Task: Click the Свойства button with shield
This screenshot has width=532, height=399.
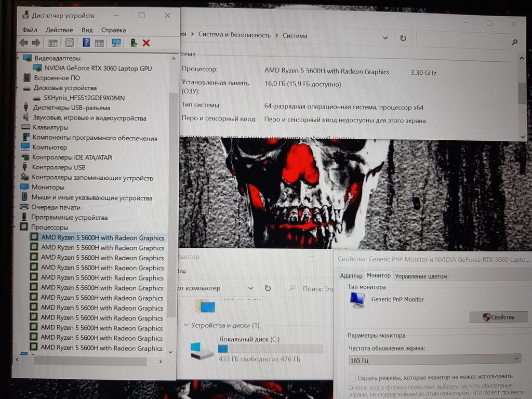Action: 498,317
